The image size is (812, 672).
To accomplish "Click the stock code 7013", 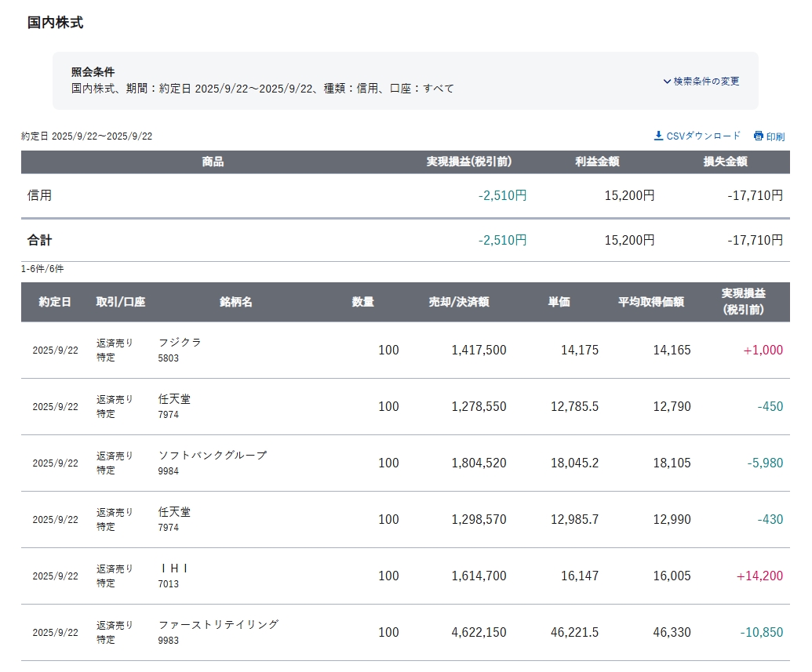I will 169,584.
